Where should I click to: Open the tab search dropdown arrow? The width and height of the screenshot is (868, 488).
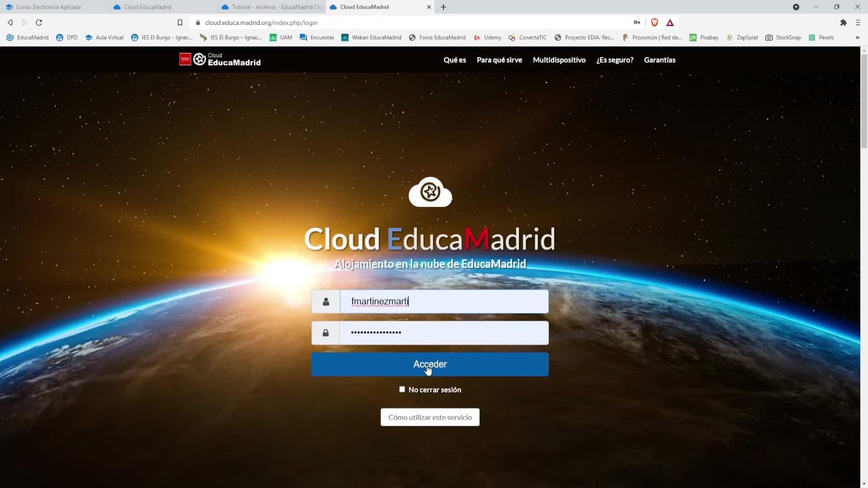796,7
